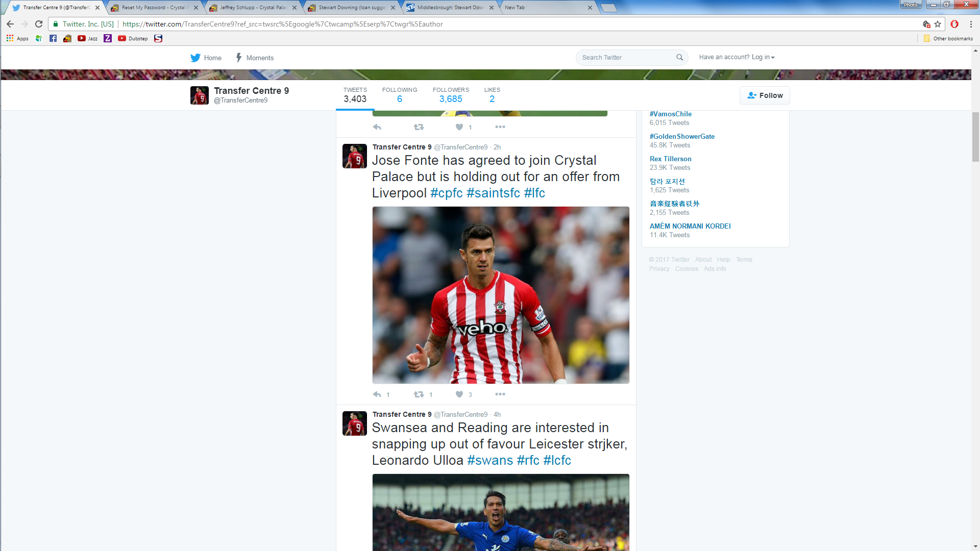Screen dimensions: 980x551
Task: Follow Transfer Centre 9
Action: click(x=764, y=95)
